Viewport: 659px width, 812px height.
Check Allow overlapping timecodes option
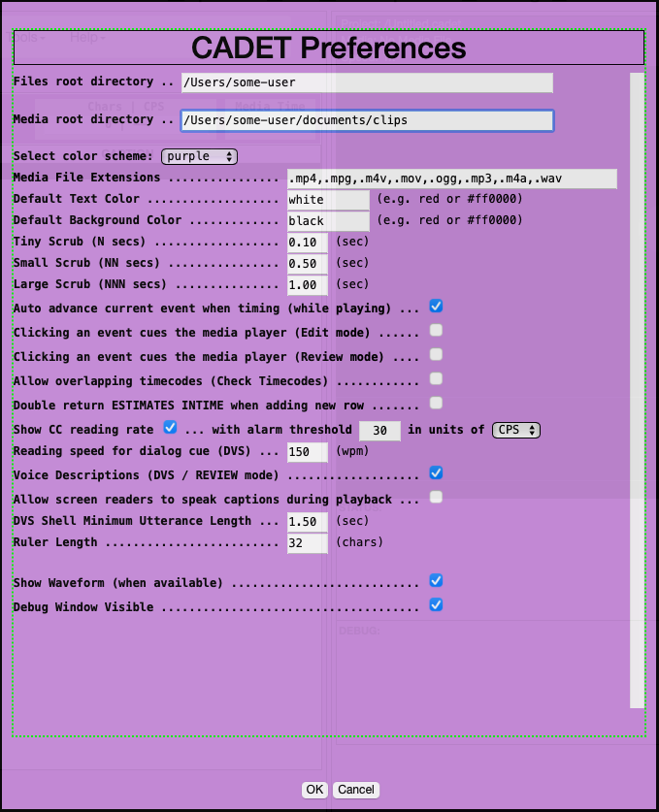point(436,378)
